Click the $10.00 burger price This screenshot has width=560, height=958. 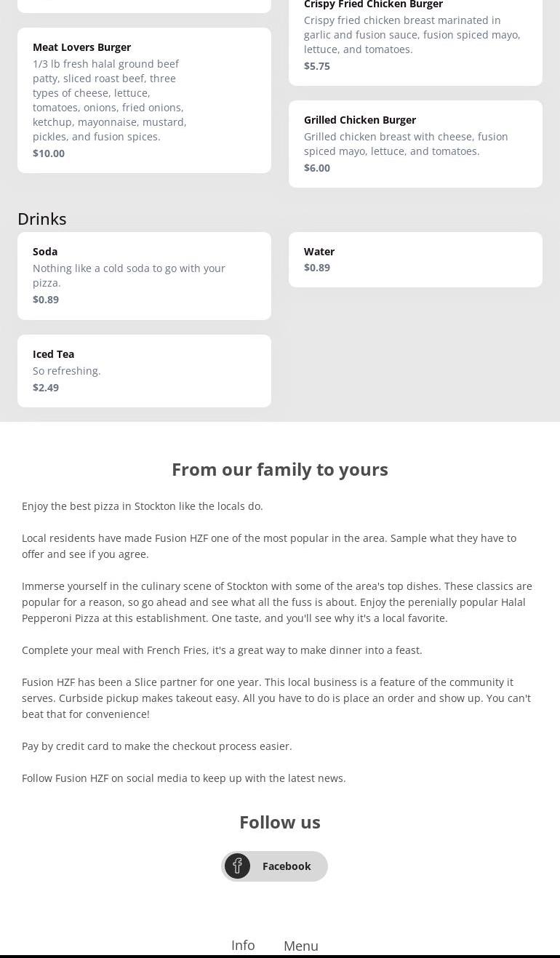(x=49, y=153)
